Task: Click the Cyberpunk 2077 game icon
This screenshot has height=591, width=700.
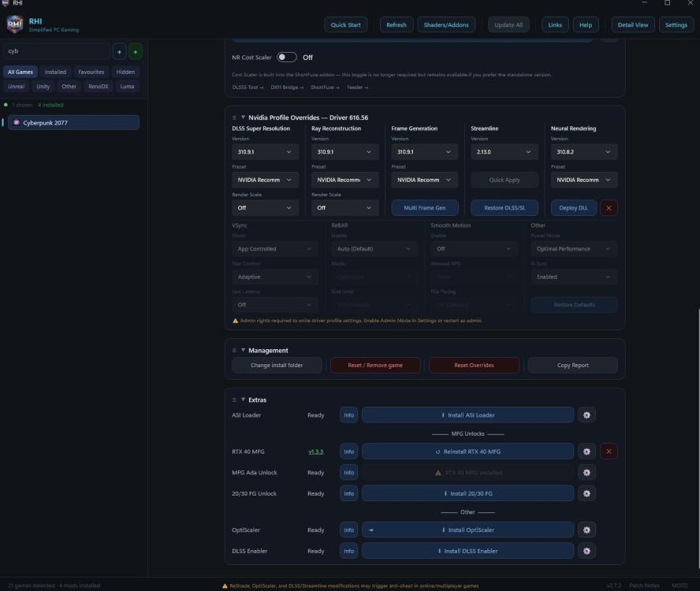Action: point(17,122)
